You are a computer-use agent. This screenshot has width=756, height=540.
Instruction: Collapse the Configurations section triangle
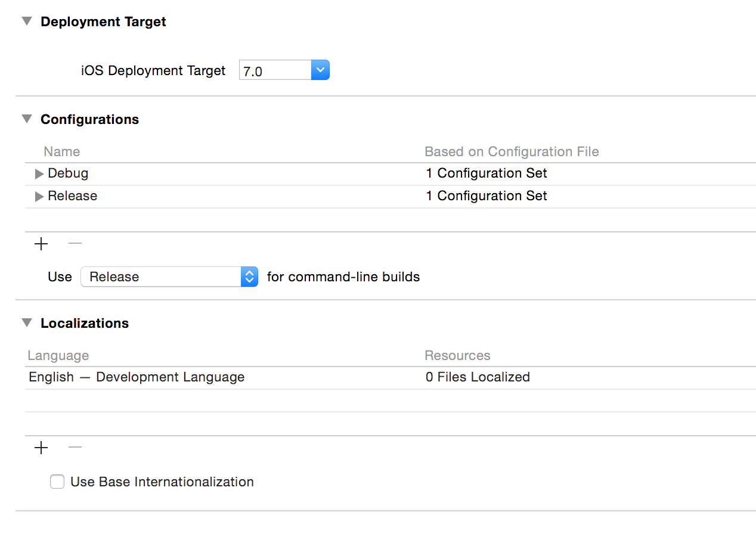pyautogui.click(x=26, y=119)
